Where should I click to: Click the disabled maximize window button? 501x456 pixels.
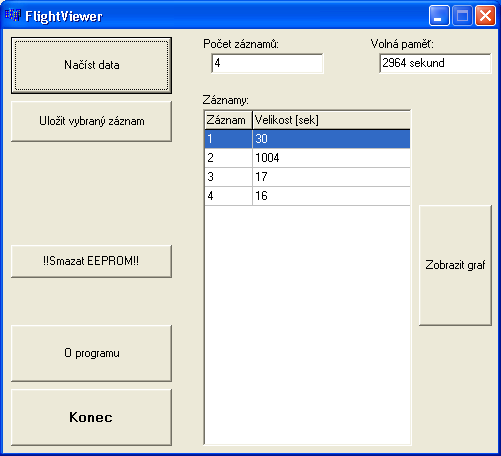point(462,16)
